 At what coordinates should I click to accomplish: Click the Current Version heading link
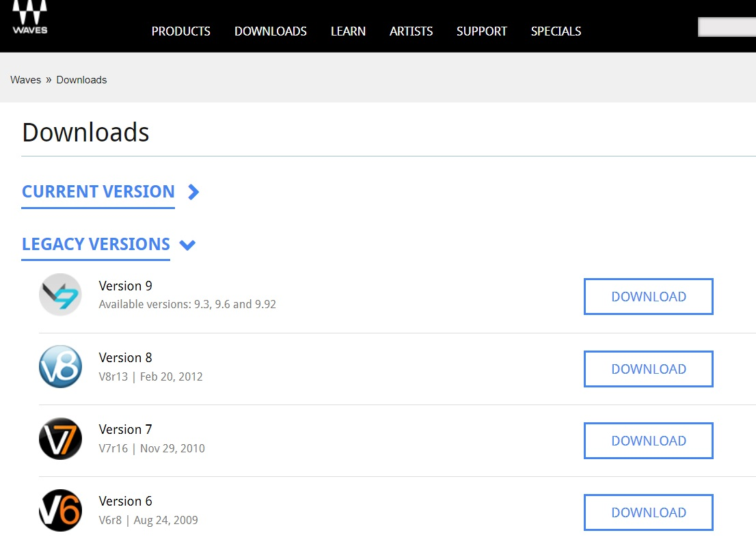pos(98,192)
